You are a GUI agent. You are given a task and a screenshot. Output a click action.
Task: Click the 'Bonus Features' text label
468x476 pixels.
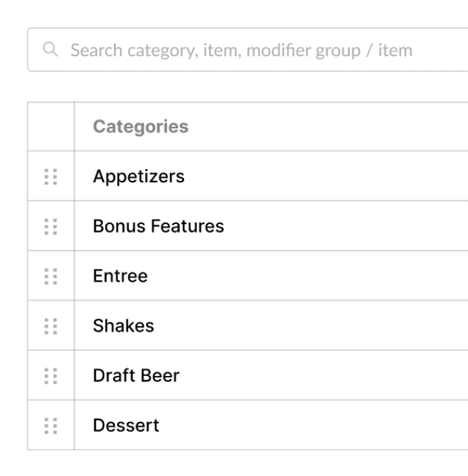[158, 226]
